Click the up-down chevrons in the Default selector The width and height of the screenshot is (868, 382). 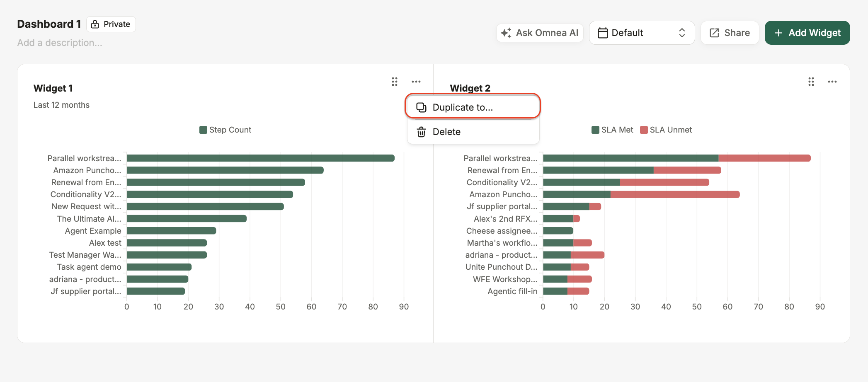pyautogui.click(x=682, y=33)
